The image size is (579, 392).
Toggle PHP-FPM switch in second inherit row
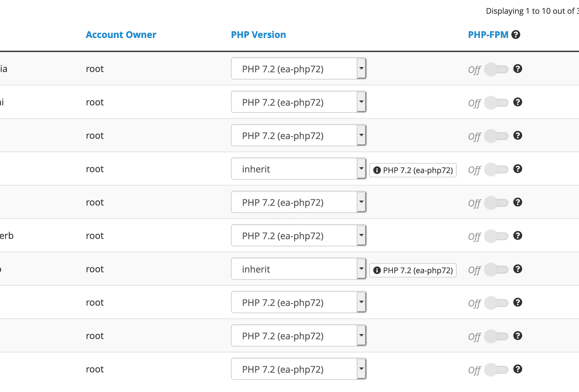pos(496,270)
